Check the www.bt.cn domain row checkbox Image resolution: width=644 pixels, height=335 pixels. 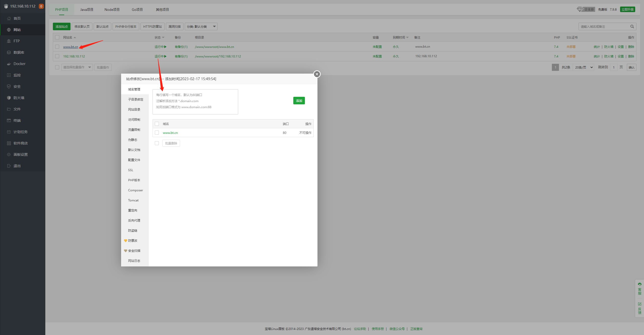click(157, 133)
